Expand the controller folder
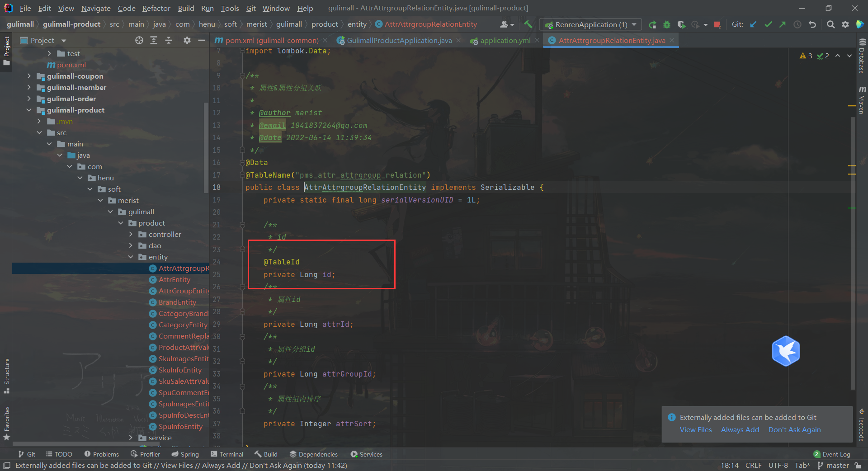 click(131, 234)
